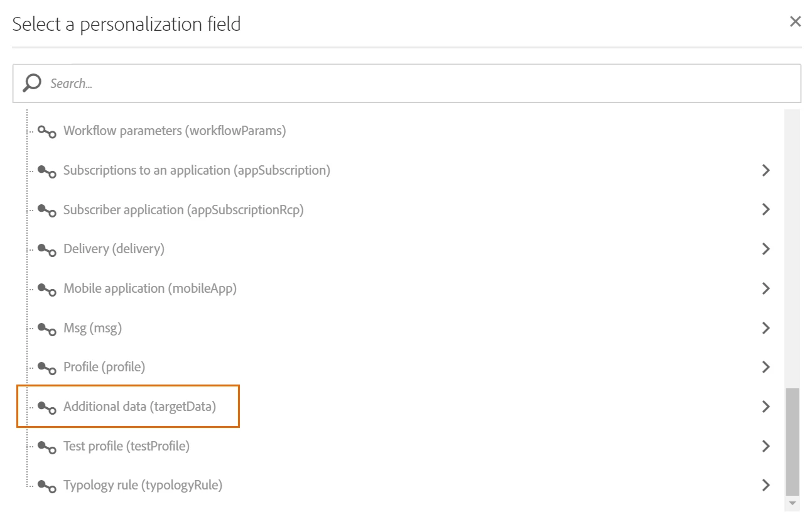Click the magnifying glass search icon
812x519 pixels.
(32, 83)
